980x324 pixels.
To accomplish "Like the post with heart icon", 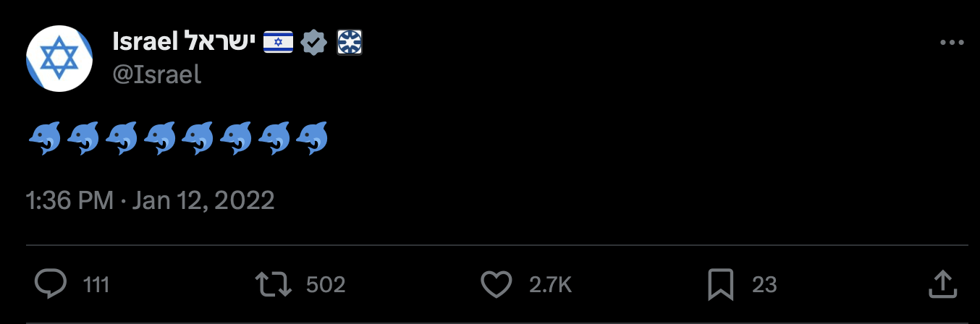I will click(x=497, y=284).
